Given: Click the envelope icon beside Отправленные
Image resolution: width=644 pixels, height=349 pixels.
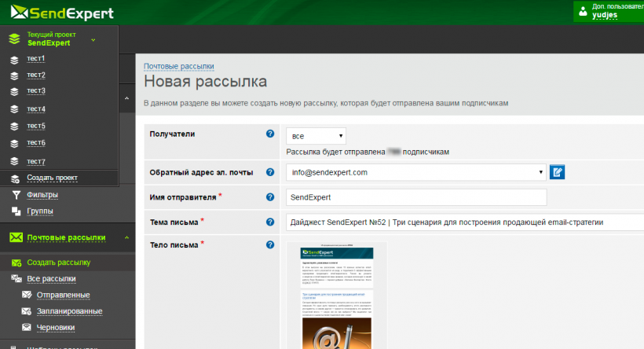Looking at the screenshot, I should 27,295.
